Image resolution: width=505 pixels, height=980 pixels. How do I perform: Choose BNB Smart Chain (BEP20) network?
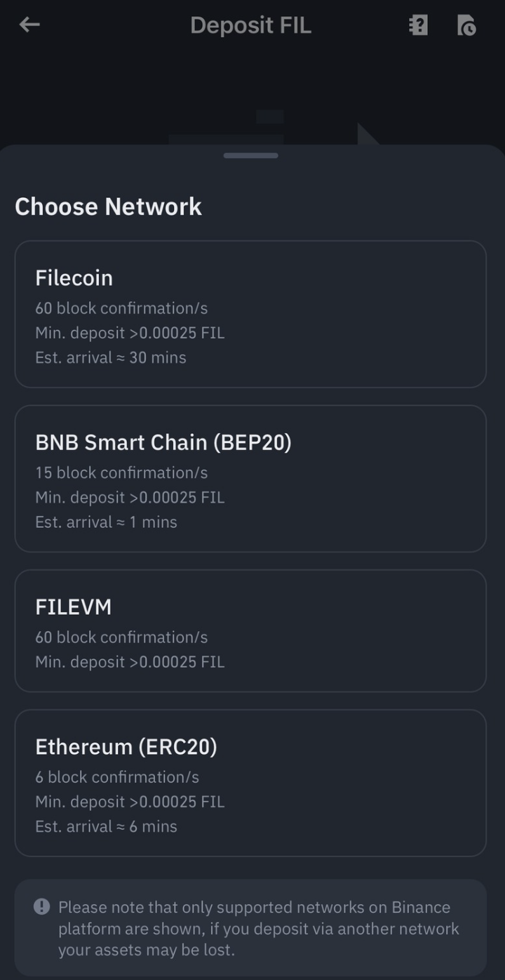click(250, 478)
